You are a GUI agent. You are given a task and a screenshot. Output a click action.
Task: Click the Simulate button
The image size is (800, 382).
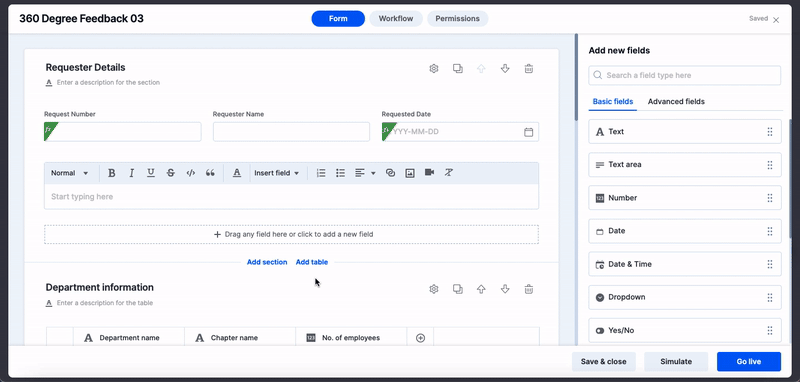coord(676,362)
